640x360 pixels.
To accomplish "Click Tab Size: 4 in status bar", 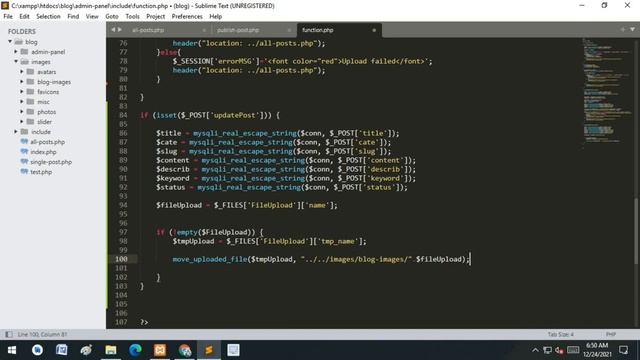I will (x=560, y=334).
